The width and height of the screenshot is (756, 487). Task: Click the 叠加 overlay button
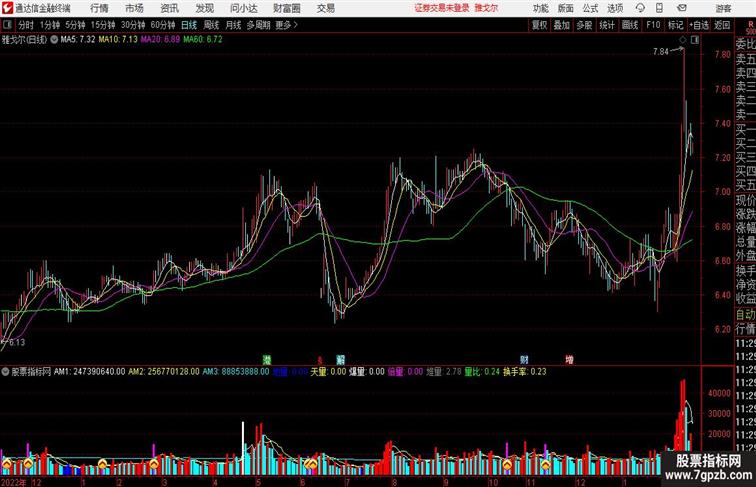[x=562, y=25]
